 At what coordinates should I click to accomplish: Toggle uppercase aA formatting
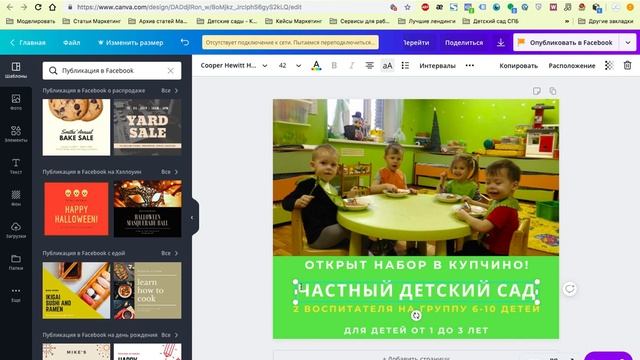(387, 65)
